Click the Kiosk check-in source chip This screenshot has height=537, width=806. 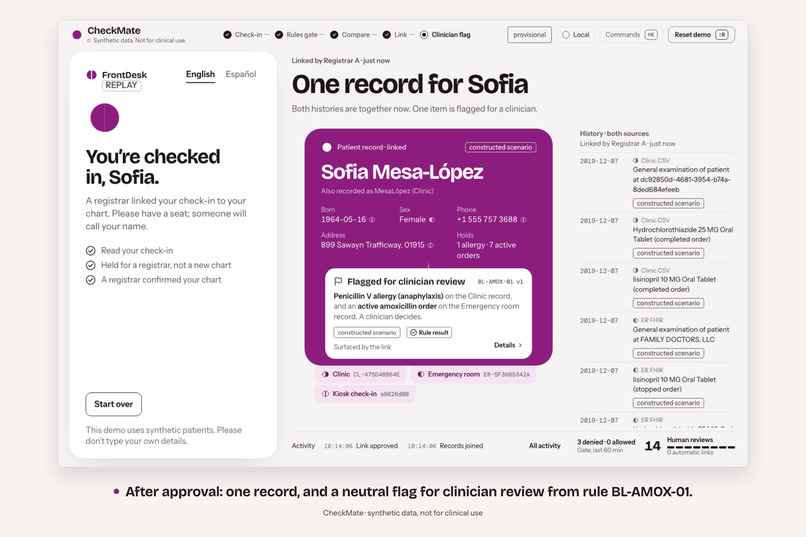[x=365, y=394]
